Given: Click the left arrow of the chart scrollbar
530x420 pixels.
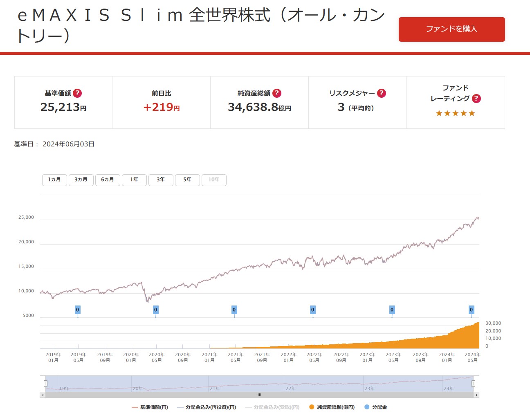Looking at the screenshot, I should tap(43, 395).
